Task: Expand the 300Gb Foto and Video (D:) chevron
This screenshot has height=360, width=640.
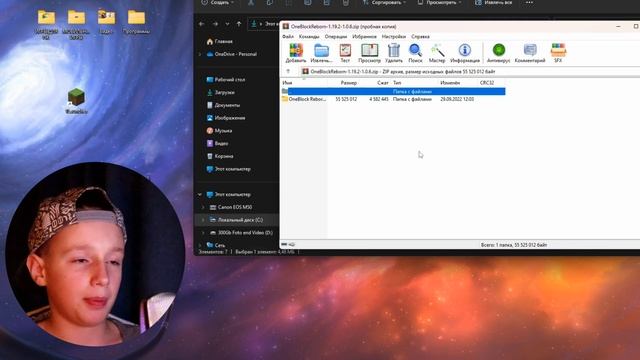Action: [203, 233]
